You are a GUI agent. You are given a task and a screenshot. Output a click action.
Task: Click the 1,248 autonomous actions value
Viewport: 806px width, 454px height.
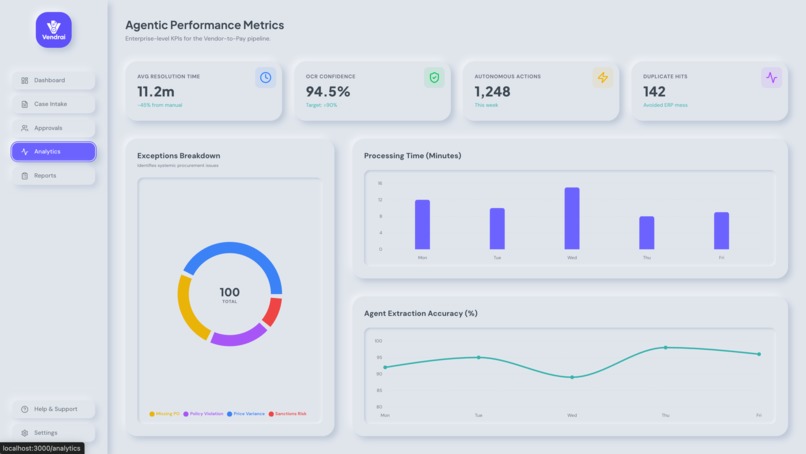coord(492,92)
